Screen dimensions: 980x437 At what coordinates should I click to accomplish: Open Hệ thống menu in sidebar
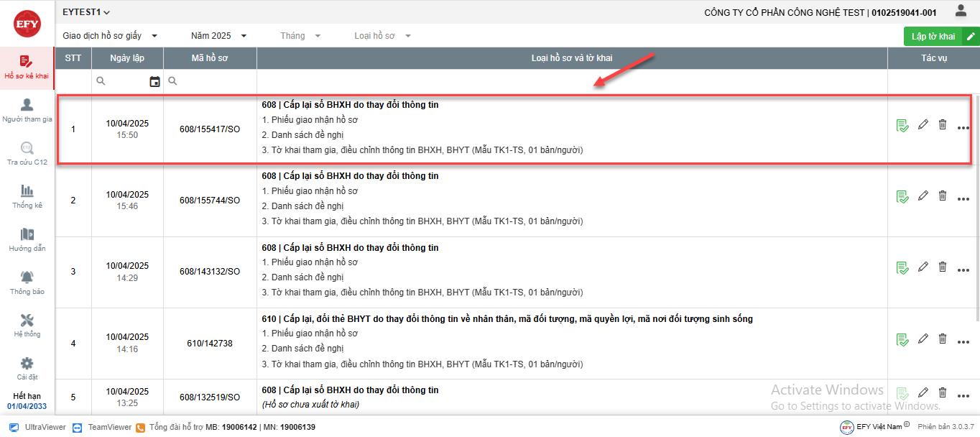coord(27,325)
